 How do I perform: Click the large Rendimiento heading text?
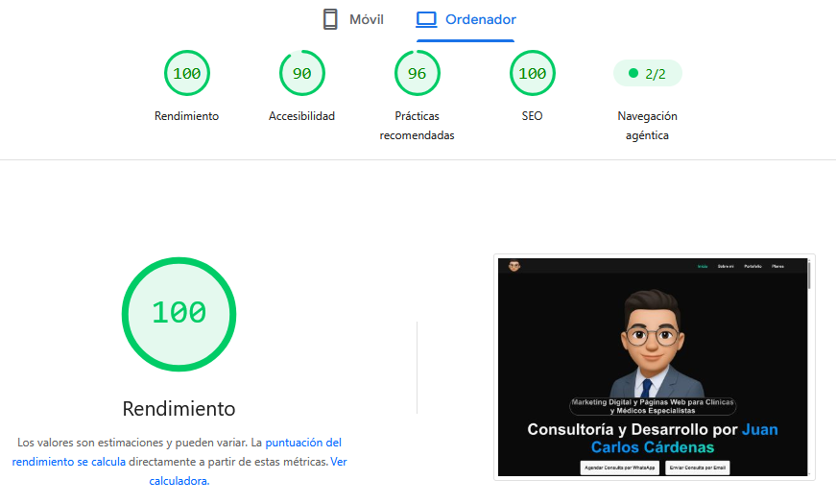(179, 409)
